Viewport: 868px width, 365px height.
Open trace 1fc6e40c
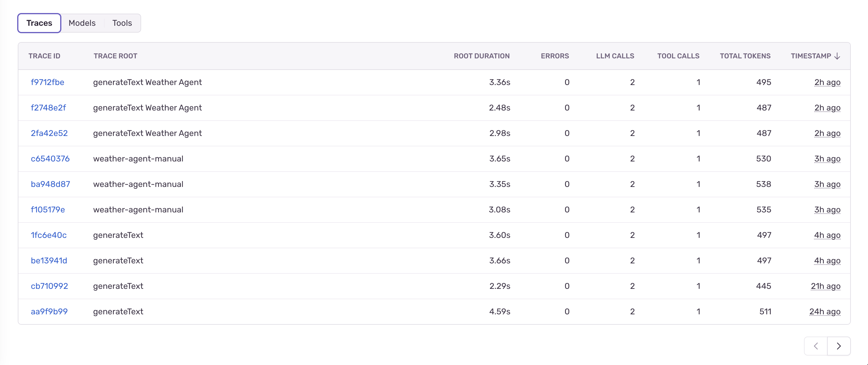click(x=49, y=235)
